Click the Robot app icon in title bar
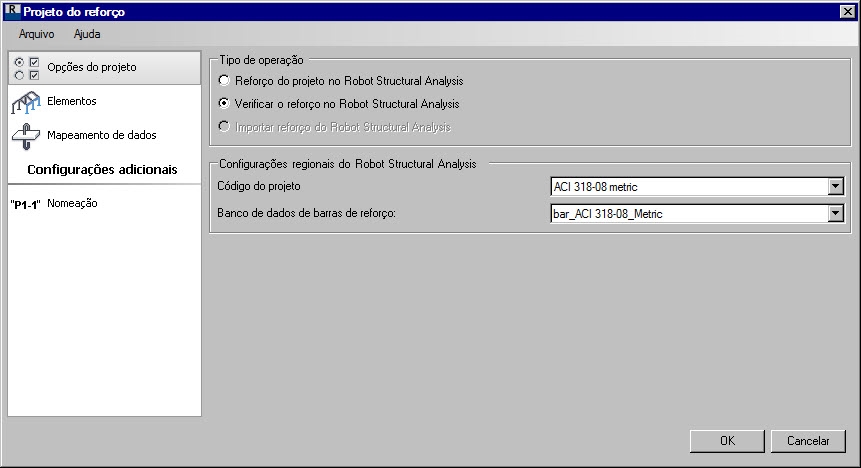The width and height of the screenshot is (861, 468). [12, 10]
